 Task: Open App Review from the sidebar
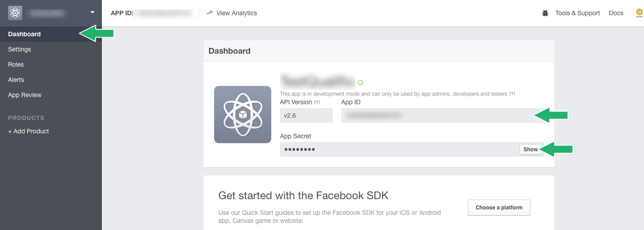25,95
